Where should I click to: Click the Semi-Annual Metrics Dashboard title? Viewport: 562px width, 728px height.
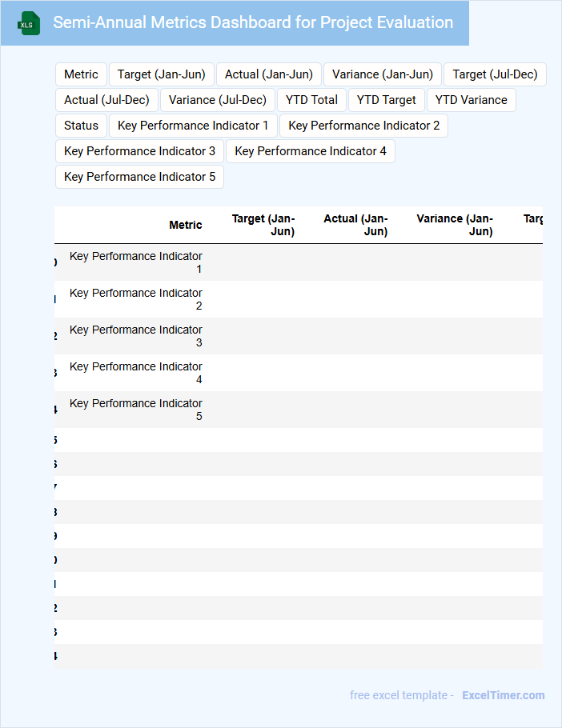(x=253, y=22)
